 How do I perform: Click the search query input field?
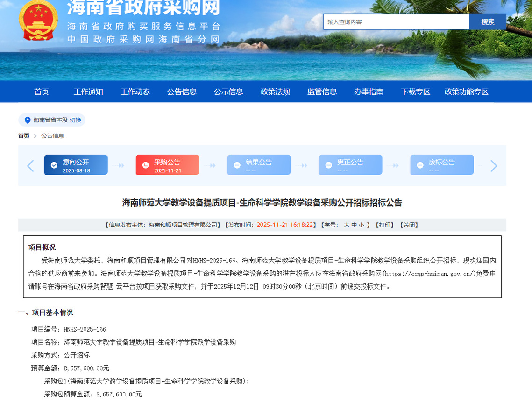tap(396, 21)
